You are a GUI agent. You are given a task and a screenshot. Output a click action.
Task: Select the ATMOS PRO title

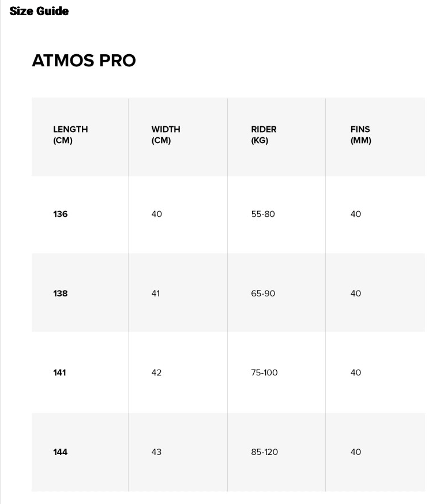click(x=84, y=61)
